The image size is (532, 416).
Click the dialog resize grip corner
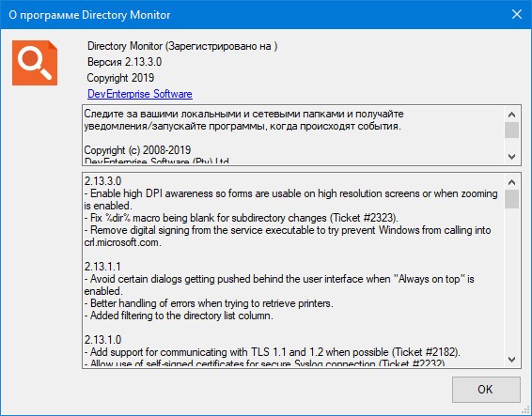click(x=526, y=410)
